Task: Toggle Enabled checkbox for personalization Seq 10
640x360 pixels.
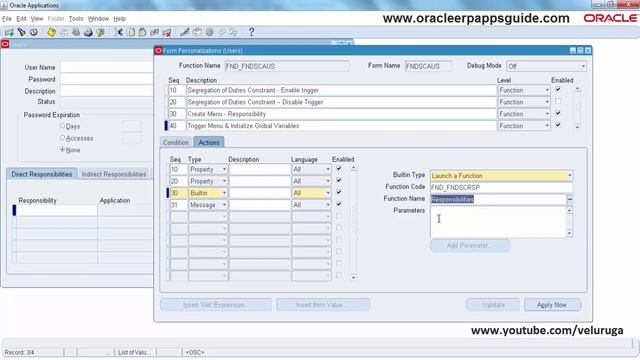Action: pyautogui.click(x=558, y=89)
